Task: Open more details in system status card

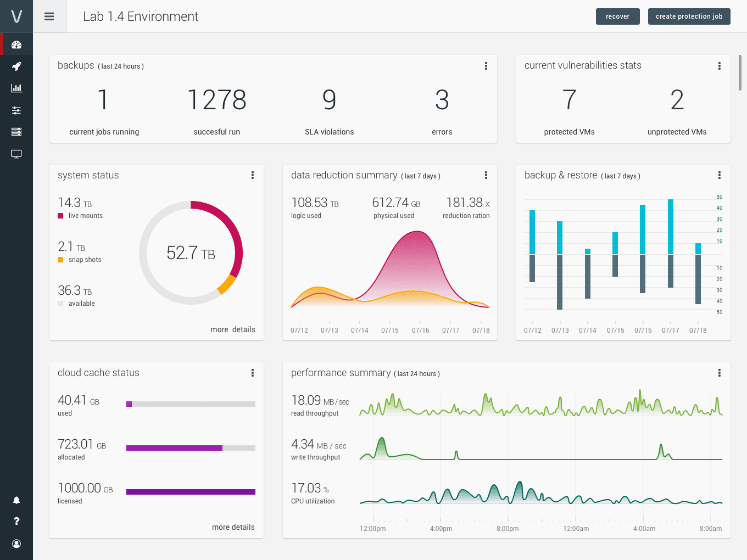Action: click(233, 329)
